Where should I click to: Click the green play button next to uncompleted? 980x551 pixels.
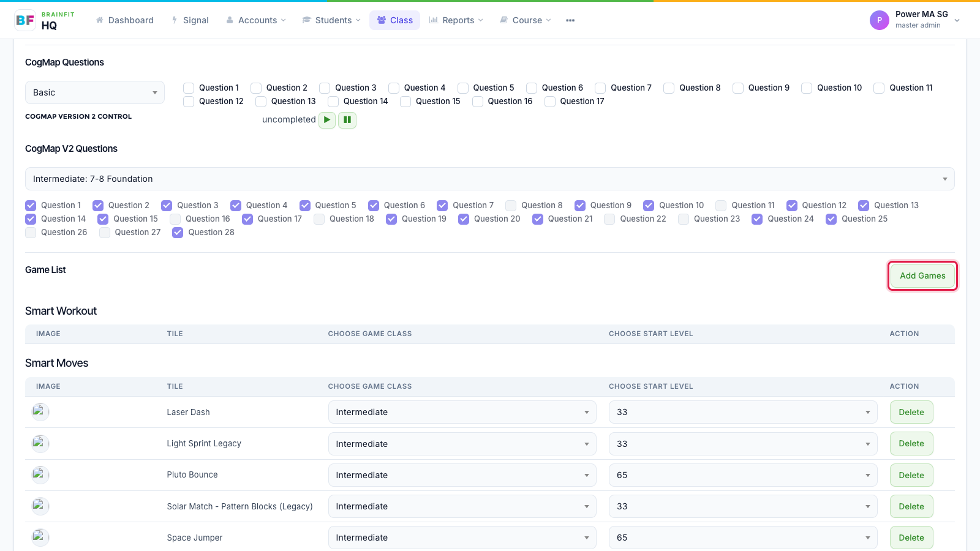(x=327, y=120)
